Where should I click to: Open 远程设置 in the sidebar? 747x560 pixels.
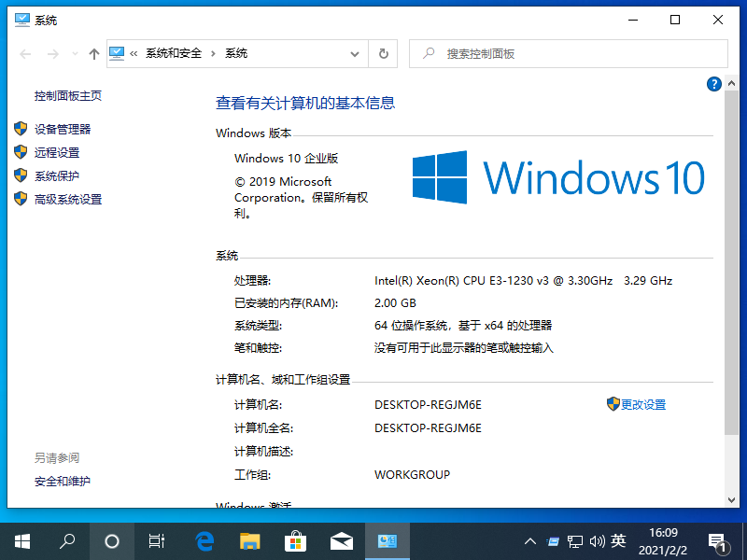click(x=57, y=153)
